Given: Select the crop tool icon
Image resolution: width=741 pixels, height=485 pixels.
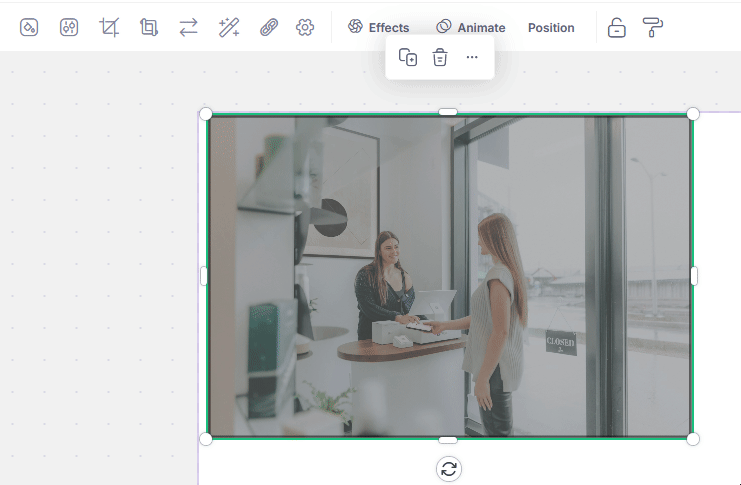Looking at the screenshot, I should 109,27.
